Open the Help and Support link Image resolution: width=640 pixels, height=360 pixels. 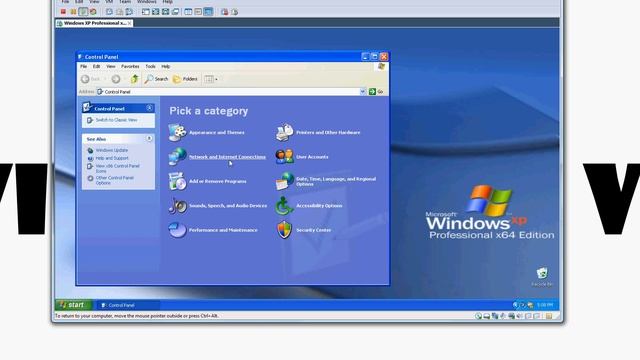click(112, 158)
